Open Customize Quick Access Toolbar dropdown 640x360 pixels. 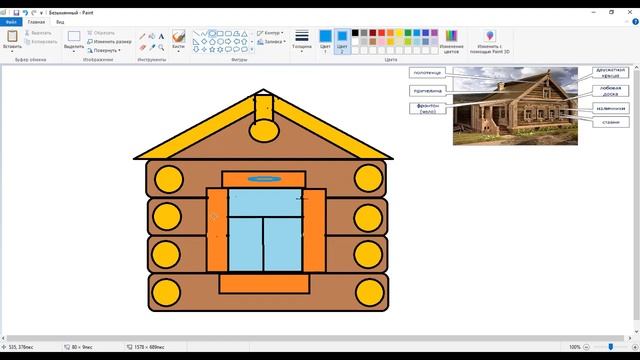coord(41,13)
